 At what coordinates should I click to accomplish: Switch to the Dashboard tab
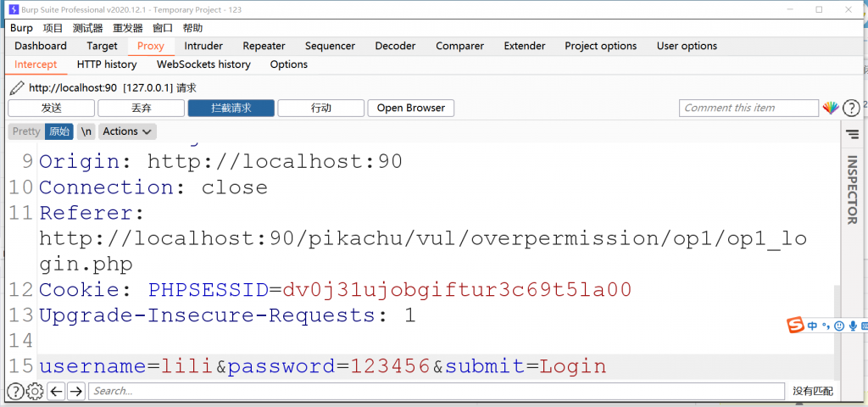[x=41, y=46]
